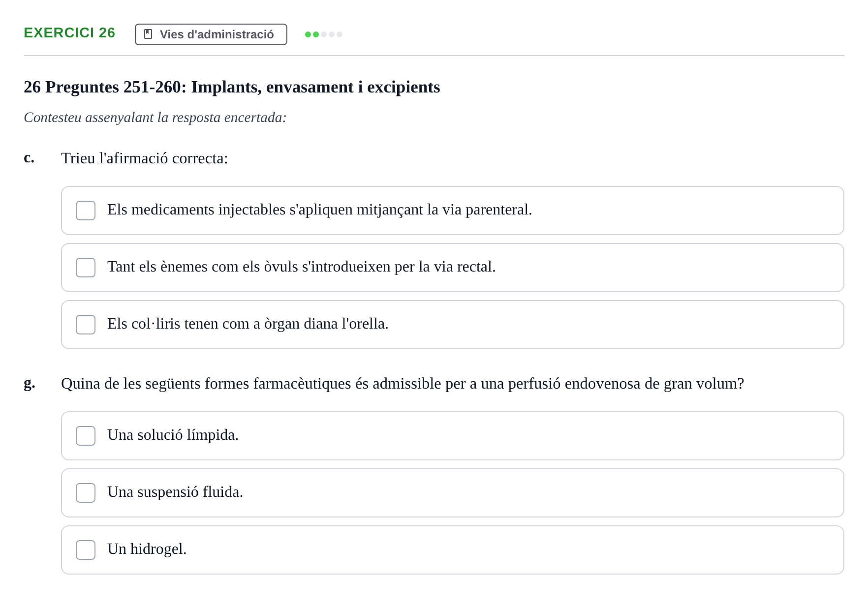Tick the 'Un hidrogel' checkbox
This screenshot has height=607, width=868.
point(86,550)
